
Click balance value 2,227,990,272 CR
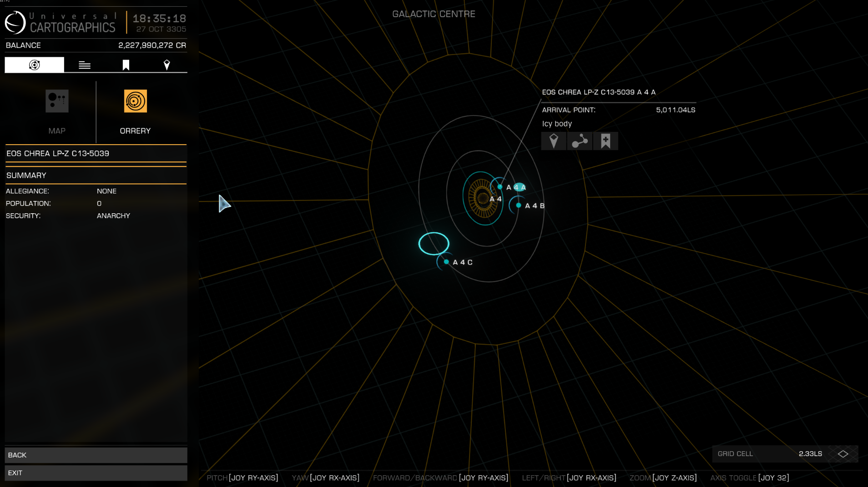pos(152,45)
